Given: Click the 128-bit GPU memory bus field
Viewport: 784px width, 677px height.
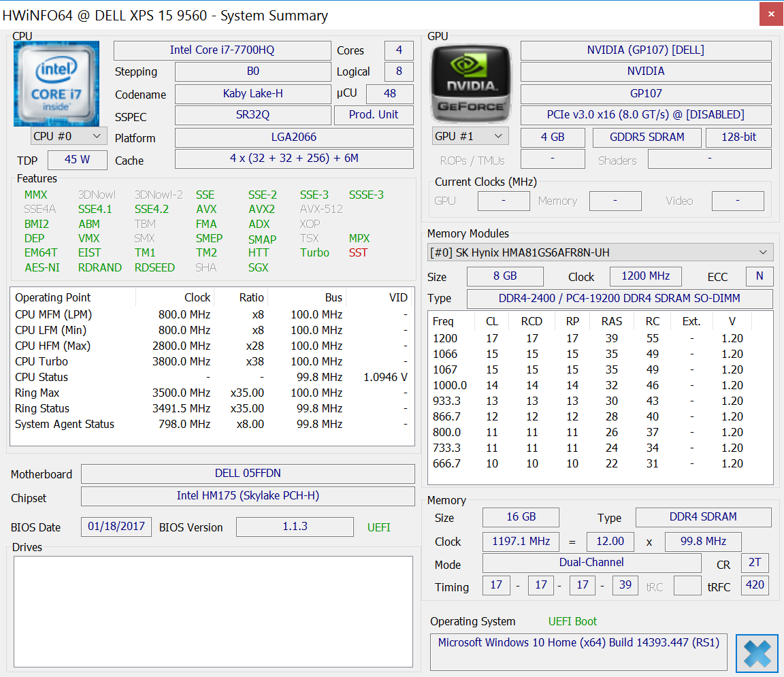Looking at the screenshot, I should [738, 137].
